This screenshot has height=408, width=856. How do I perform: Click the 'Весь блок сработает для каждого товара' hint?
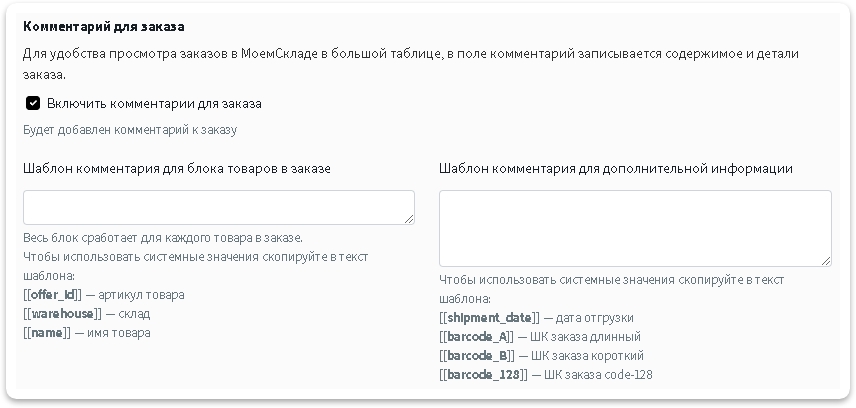(163, 238)
